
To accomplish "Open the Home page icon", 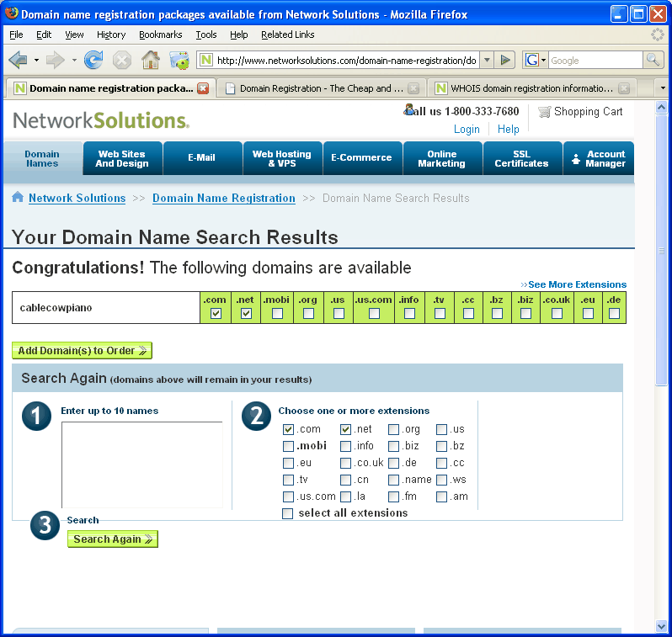I will click(x=151, y=60).
